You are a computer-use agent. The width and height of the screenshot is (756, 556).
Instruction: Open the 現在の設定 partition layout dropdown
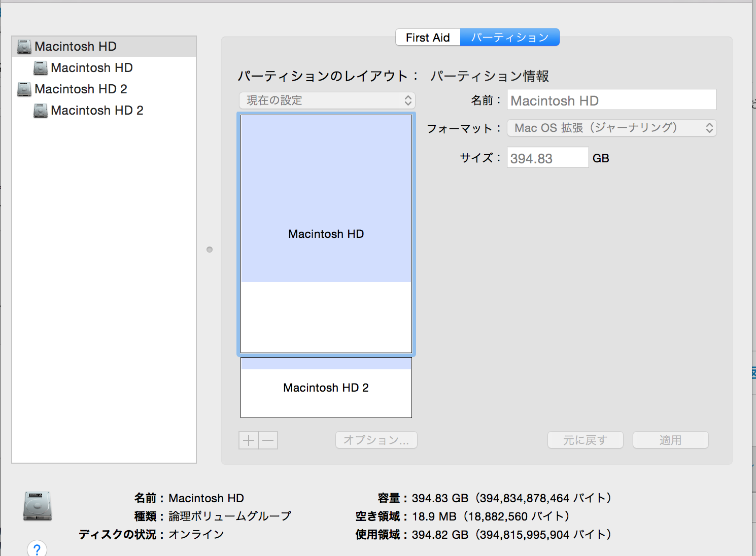coord(327,100)
